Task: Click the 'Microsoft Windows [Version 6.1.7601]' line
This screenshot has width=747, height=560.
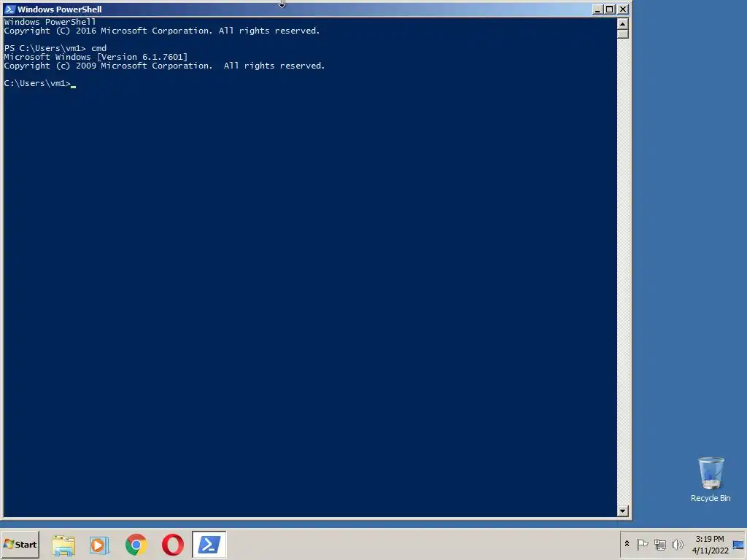Action: [x=96, y=57]
